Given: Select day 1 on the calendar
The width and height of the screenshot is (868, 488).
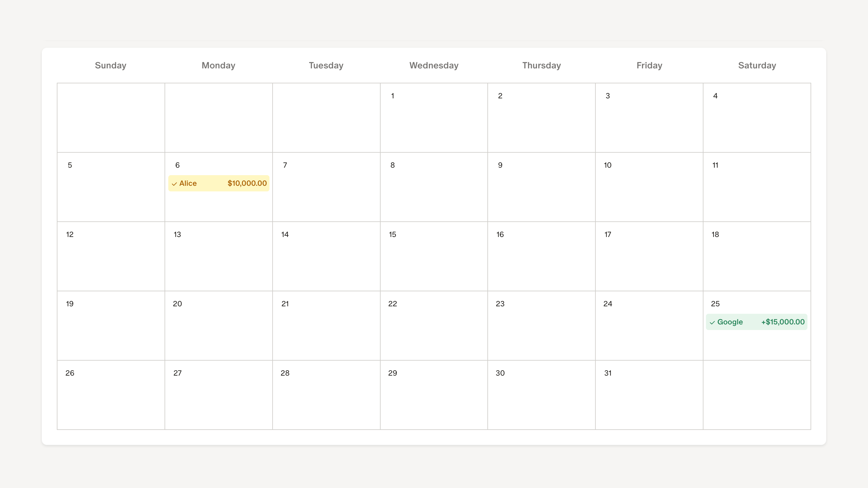Looking at the screenshot, I should tap(434, 118).
